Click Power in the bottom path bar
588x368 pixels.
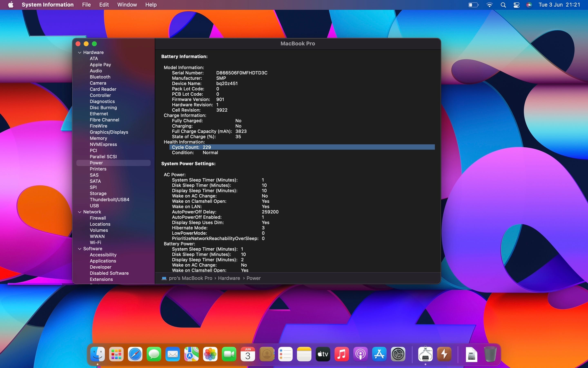(253, 278)
